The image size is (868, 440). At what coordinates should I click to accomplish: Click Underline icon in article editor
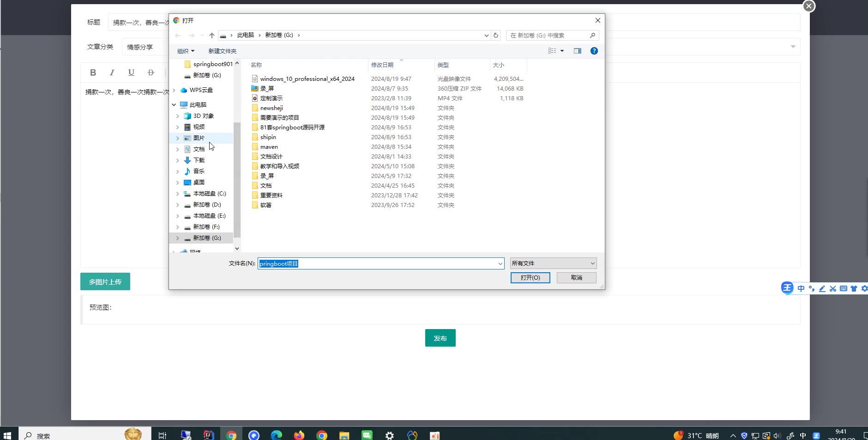point(131,73)
